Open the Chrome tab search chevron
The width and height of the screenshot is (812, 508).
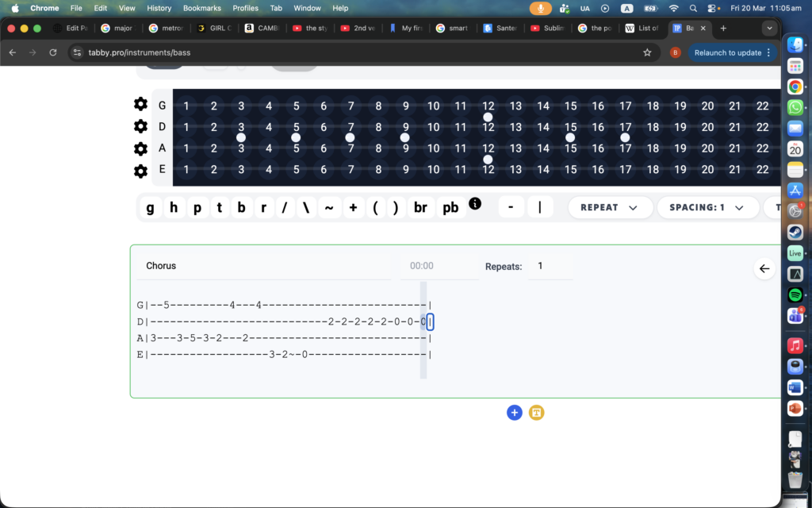(768, 28)
